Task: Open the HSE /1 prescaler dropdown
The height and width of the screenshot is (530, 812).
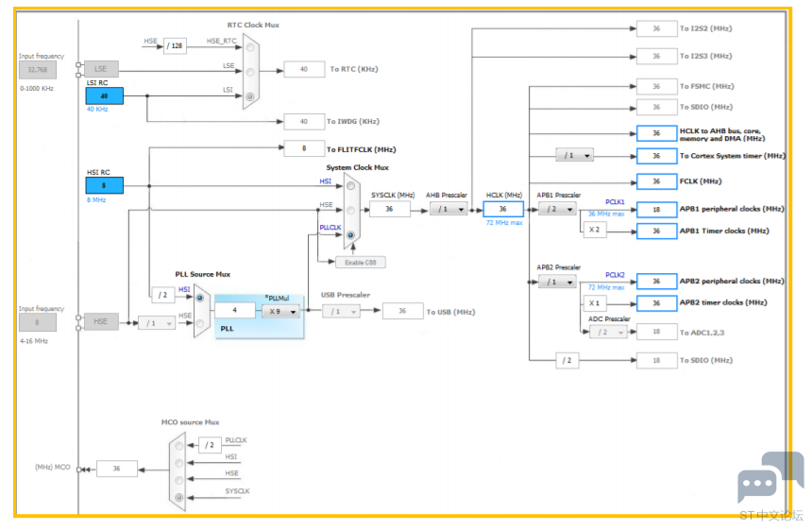Action: (x=157, y=323)
